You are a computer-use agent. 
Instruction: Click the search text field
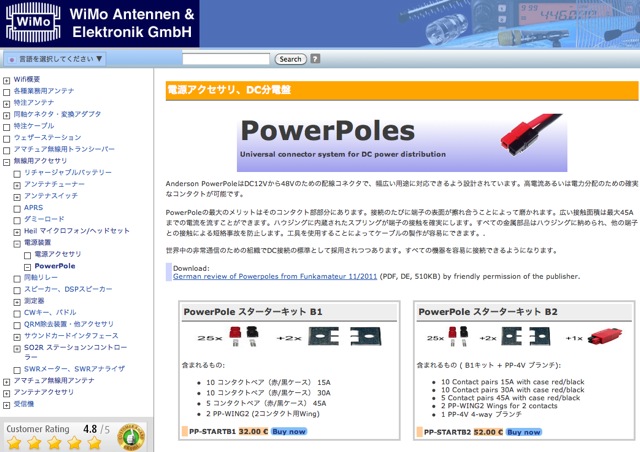pos(226,59)
